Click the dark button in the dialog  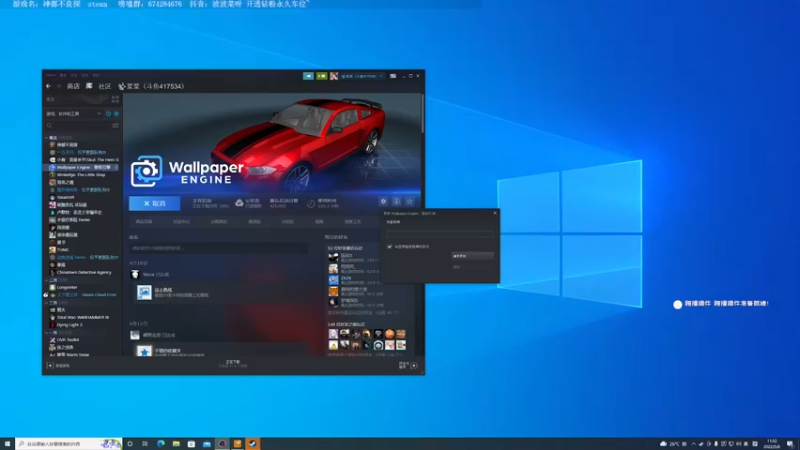pos(472,256)
